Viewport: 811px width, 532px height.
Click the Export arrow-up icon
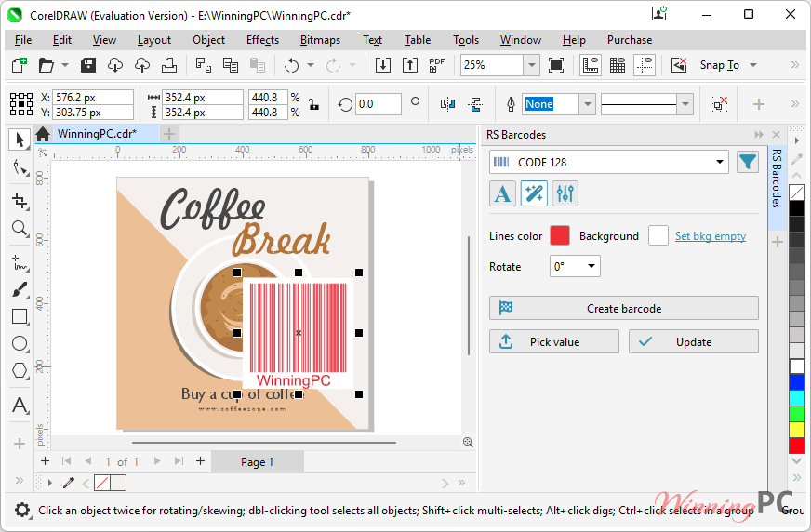tap(410, 65)
